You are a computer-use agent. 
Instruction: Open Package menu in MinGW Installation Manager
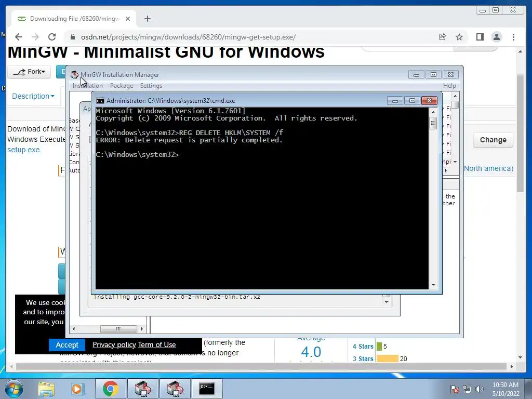point(122,86)
